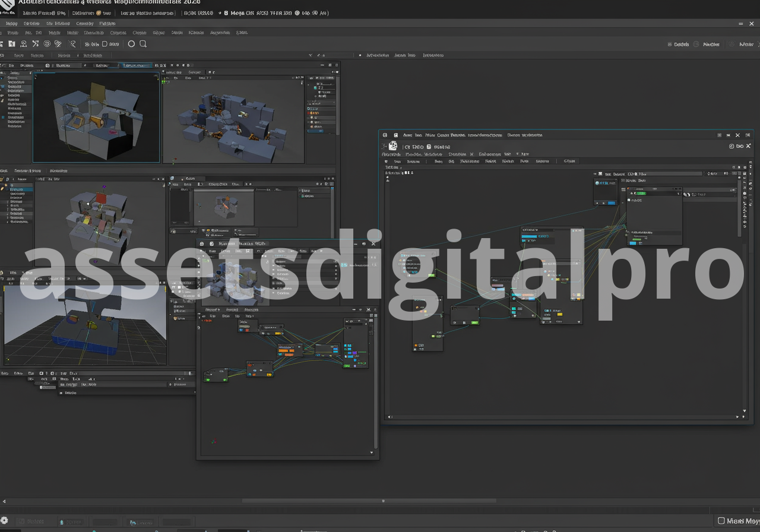Click the scroll-left arrow of the bottom horizontal scrollbar
The height and width of the screenshot is (532, 760).
click(5, 501)
